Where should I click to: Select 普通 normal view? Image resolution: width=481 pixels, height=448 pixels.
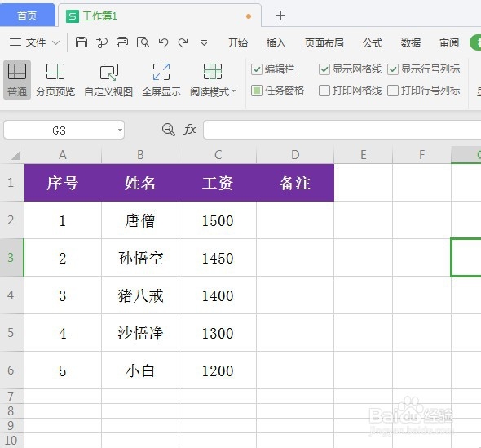tap(17, 80)
